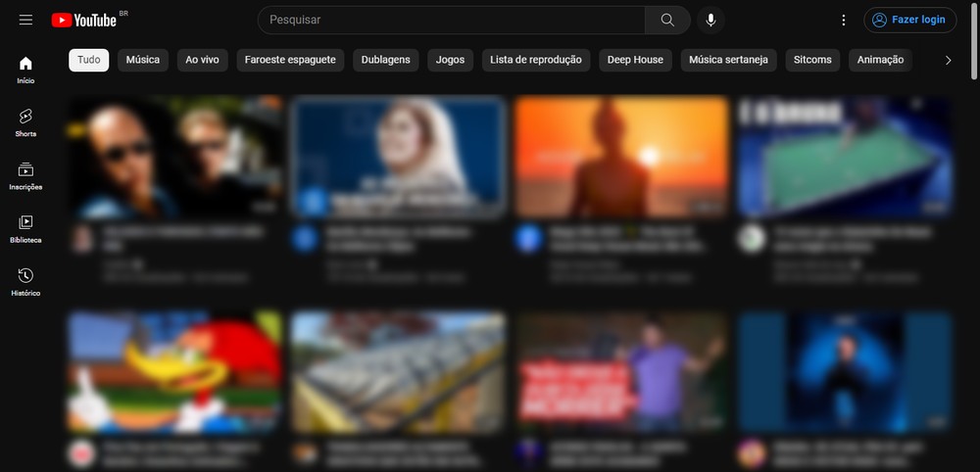The width and height of the screenshot is (980, 472).
Task: Select the Ao vivo filter chip
Action: tap(203, 60)
